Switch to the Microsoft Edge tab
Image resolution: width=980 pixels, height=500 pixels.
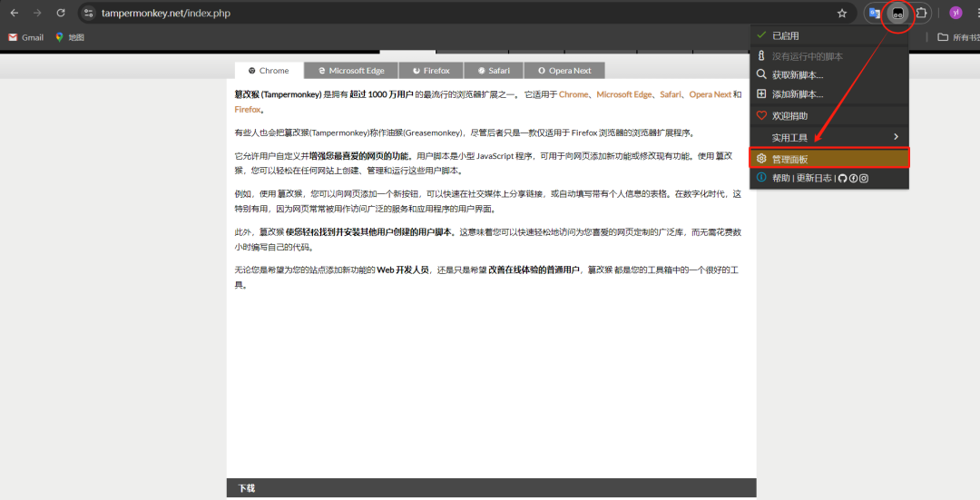(x=350, y=71)
